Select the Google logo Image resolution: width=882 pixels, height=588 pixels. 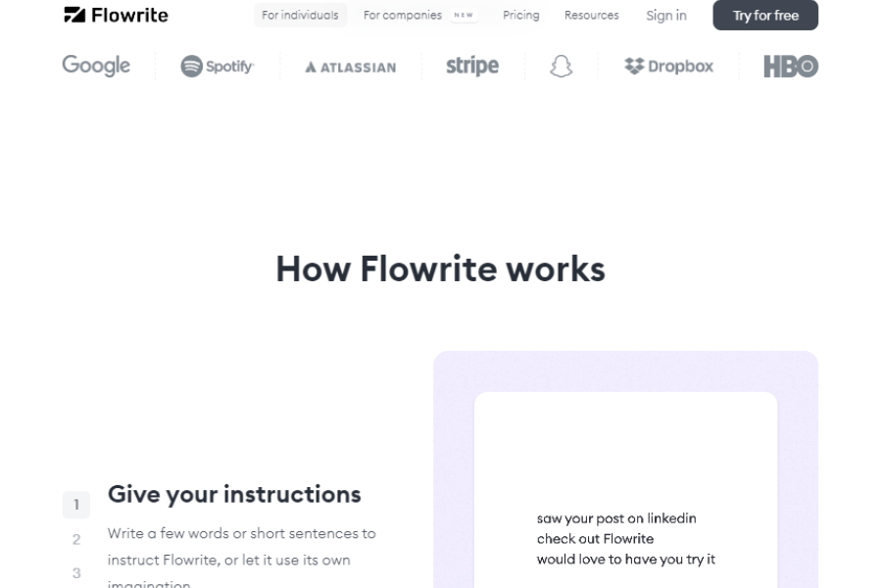click(x=95, y=66)
